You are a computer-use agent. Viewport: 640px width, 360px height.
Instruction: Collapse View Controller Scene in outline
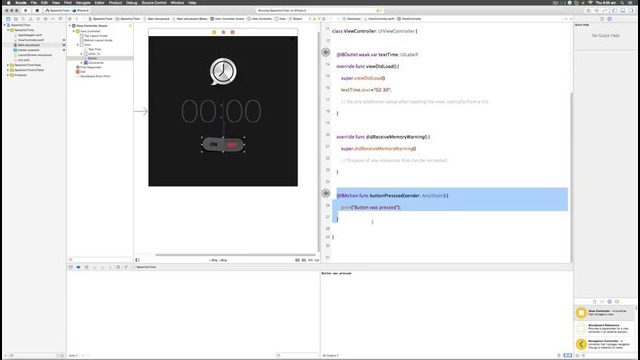pyautogui.click(x=70, y=26)
